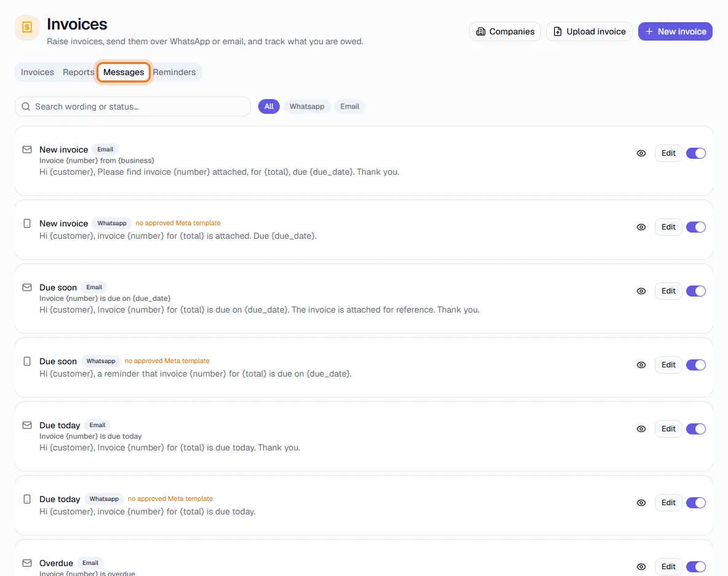The image size is (728, 576).
Task: Edit the Due soon Email message
Action: pyautogui.click(x=668, y=291)
